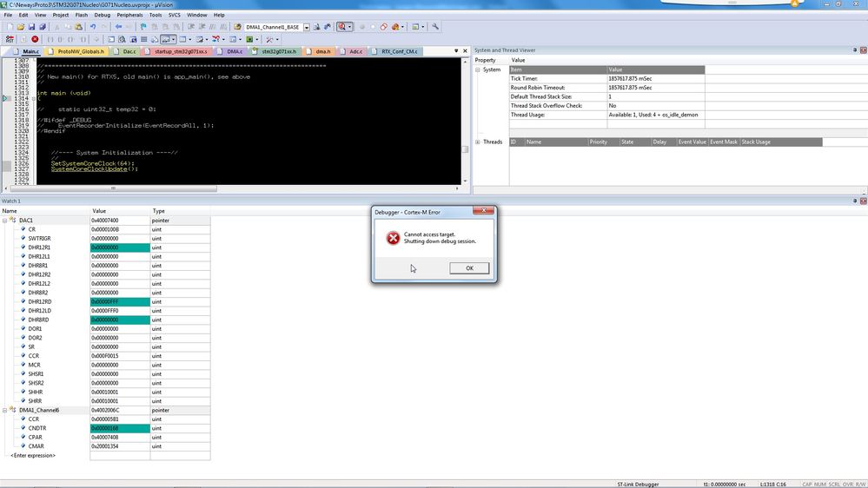Viewport: 868px width, 488px height.
Task: Open Configuration wrench icon
Action: pyautogui.click(x=435, y=27)
